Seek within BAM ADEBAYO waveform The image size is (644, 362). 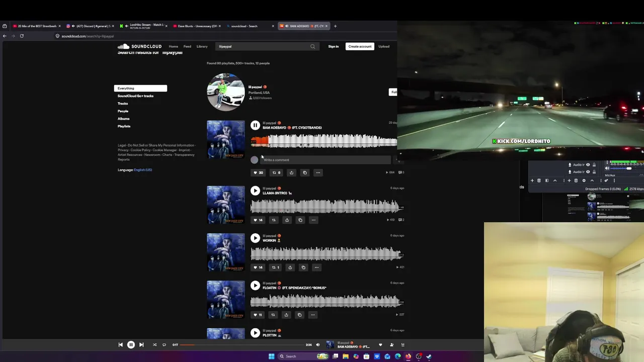tap(324, 141)
